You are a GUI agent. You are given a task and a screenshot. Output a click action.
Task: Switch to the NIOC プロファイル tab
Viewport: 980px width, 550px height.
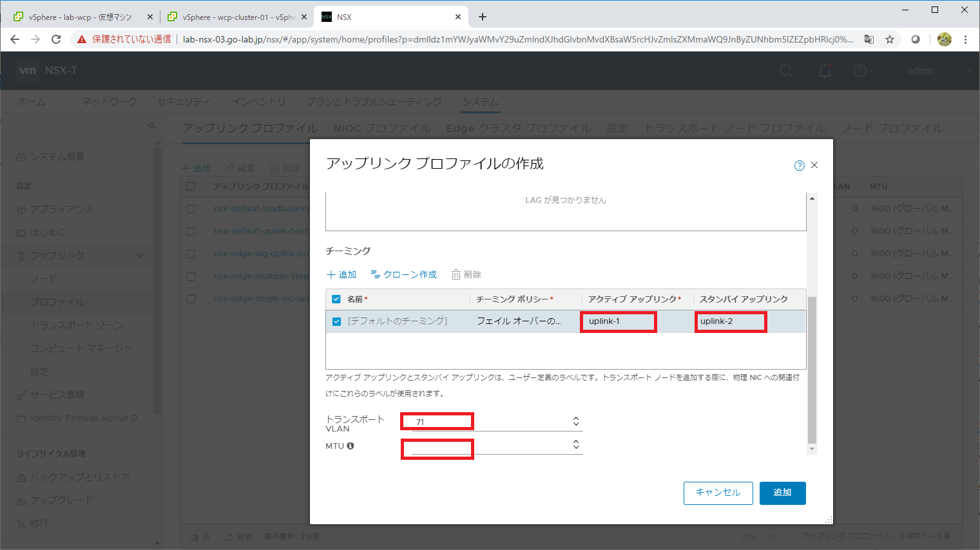tap(381, 128)
